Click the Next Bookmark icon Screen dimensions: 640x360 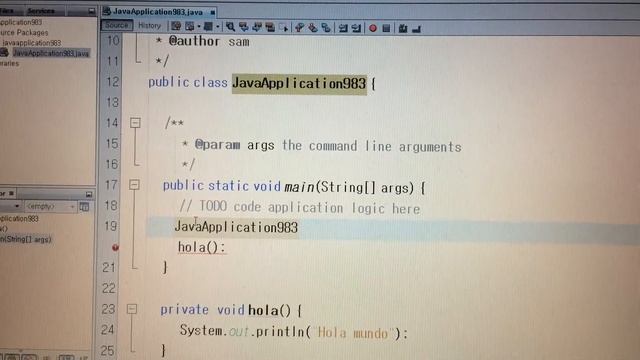click(313, 27)
